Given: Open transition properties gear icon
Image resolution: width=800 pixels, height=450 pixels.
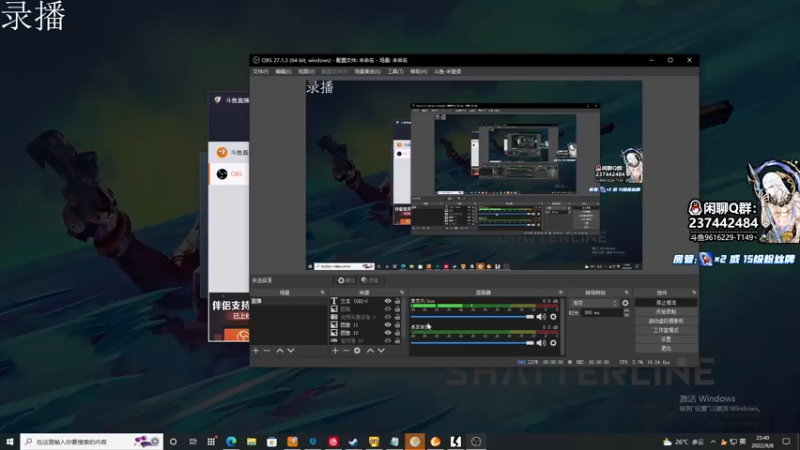Looking at the screenshot, I should [626, 303].
